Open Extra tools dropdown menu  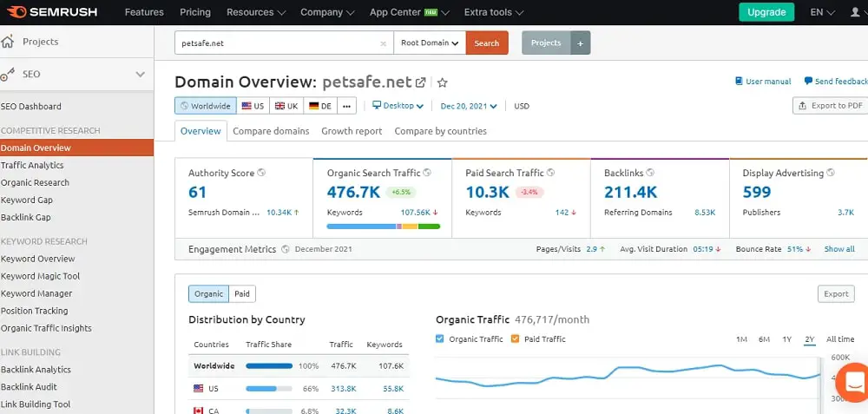(x=494, y=12)
